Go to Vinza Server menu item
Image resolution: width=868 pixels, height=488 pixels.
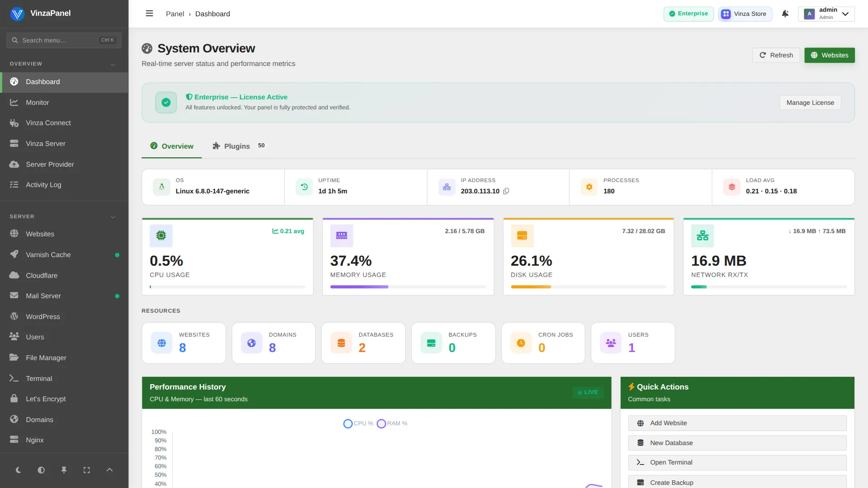point(64,144)
